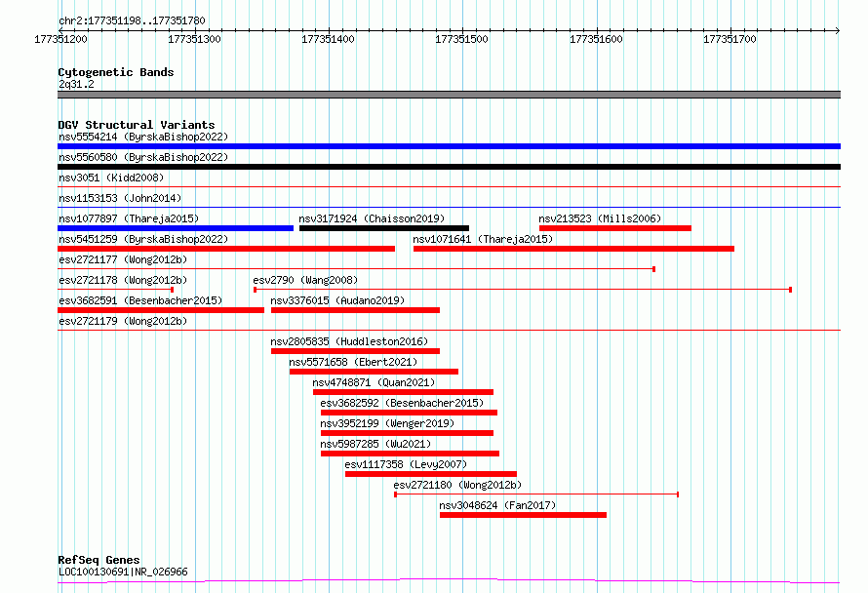Click the nsv2805835 (Huddleston2016) variant bar
This screenshot has width=868, height=593.
point(355,351)
